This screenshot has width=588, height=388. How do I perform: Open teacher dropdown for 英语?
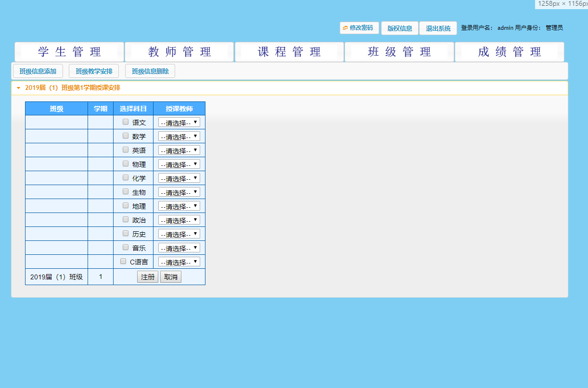coord(179,150)
